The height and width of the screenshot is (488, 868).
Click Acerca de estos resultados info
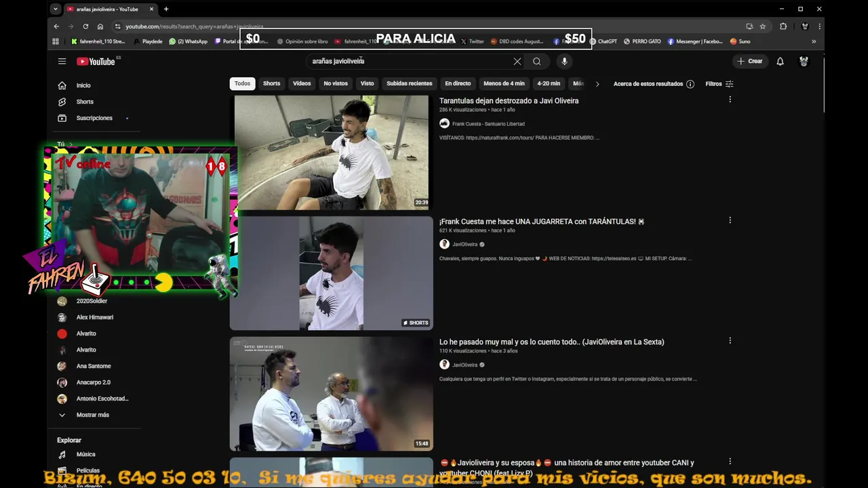[x=654, y=84]
